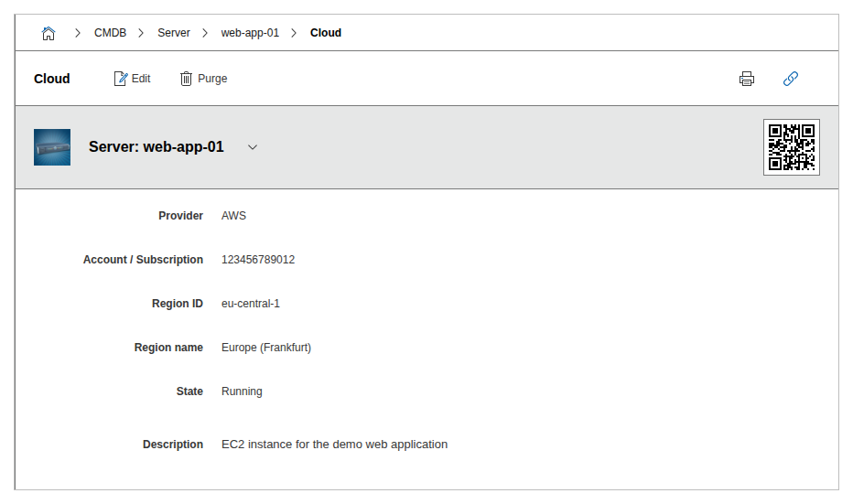Expand the Server: web-app-01 chevron

point(253,147)
